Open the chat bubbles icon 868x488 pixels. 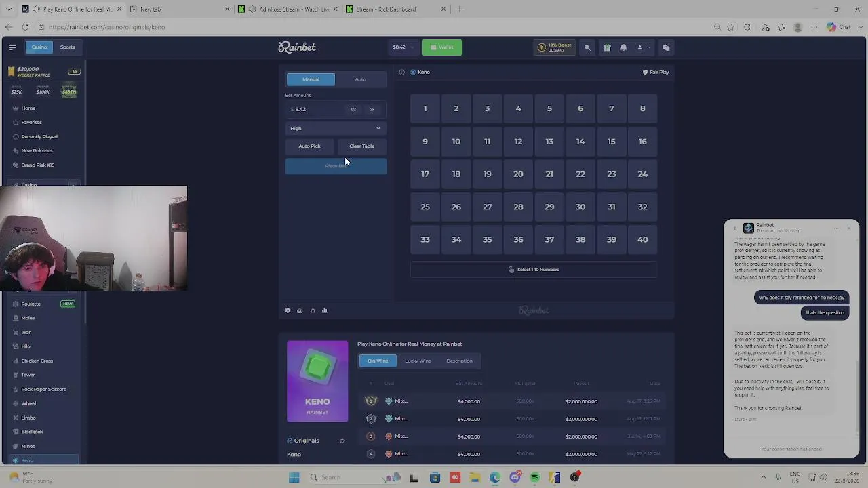coord(666,47)
